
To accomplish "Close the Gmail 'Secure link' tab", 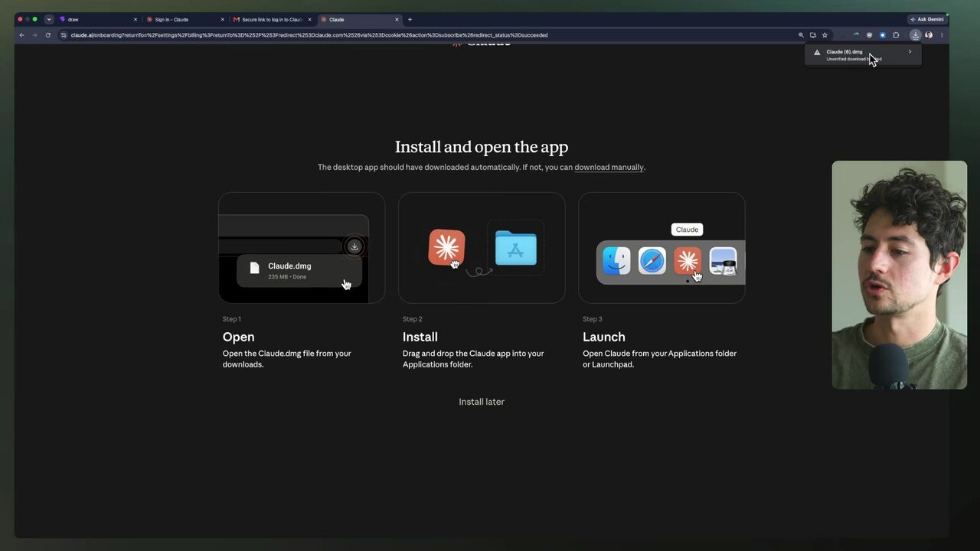I will coord(309,20).
